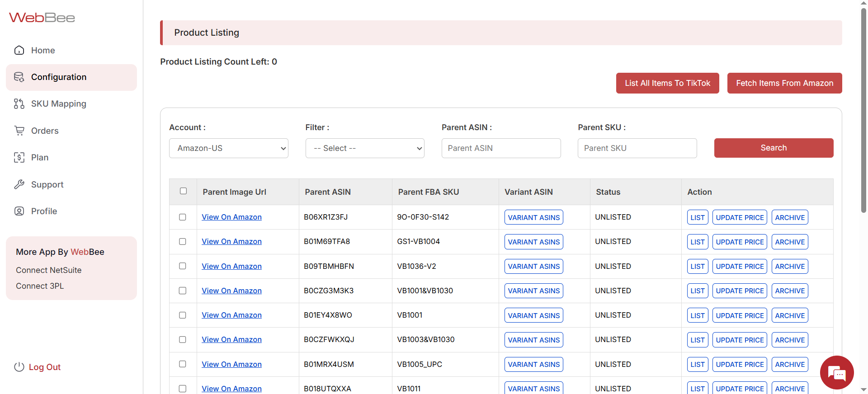Click List All Items To TikTok
868x394 pixels.
click(667, 83)
